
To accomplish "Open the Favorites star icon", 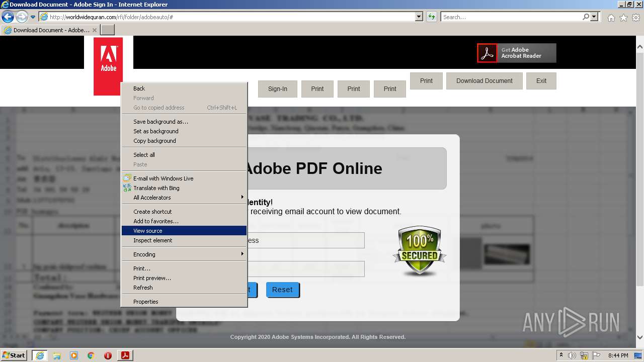I will (623, 18).
